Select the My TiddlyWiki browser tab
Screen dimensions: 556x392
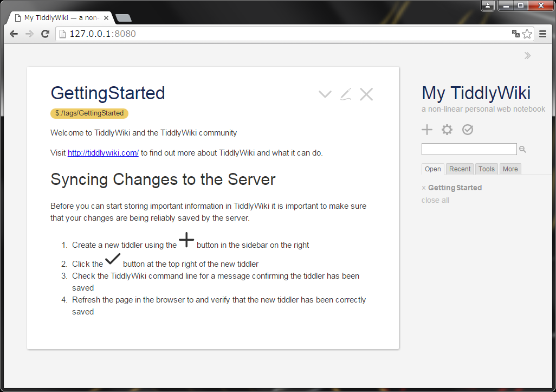pos(60,18)
